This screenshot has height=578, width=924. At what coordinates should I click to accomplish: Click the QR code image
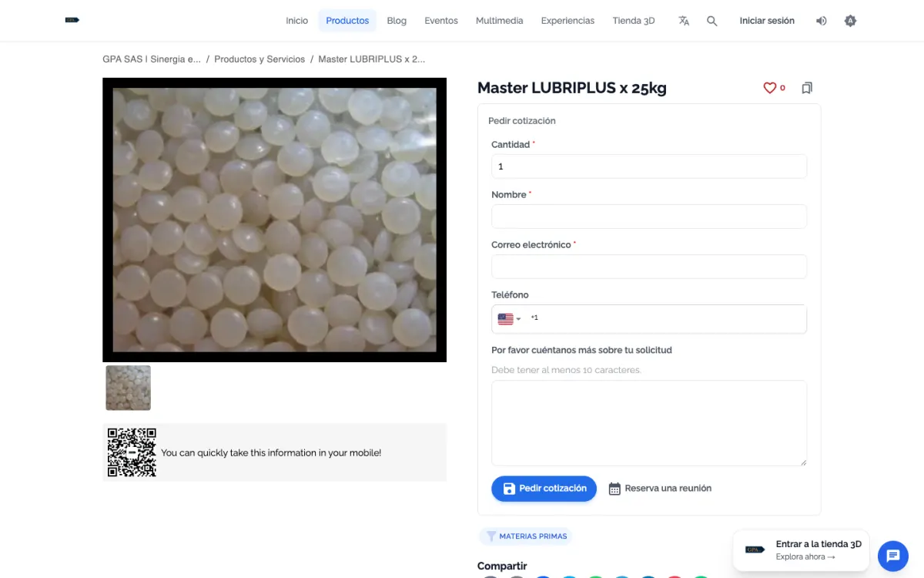click(132, 452)
